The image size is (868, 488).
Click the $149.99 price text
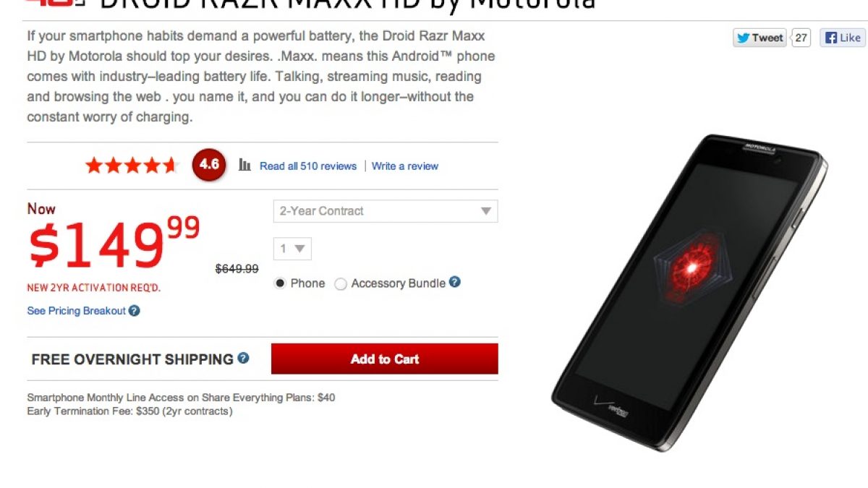coord(114,243)
